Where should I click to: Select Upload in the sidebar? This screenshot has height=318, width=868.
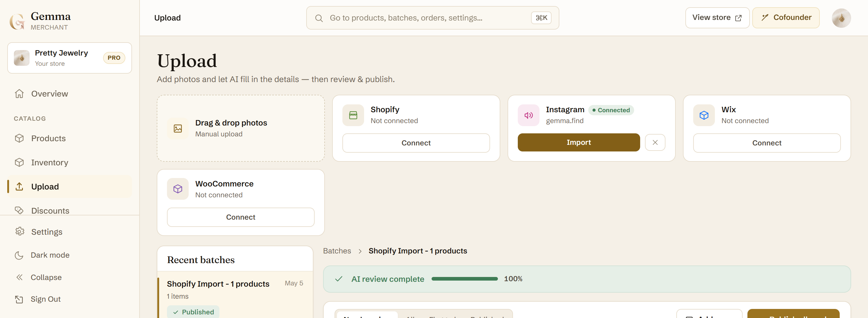click(69, 186)
